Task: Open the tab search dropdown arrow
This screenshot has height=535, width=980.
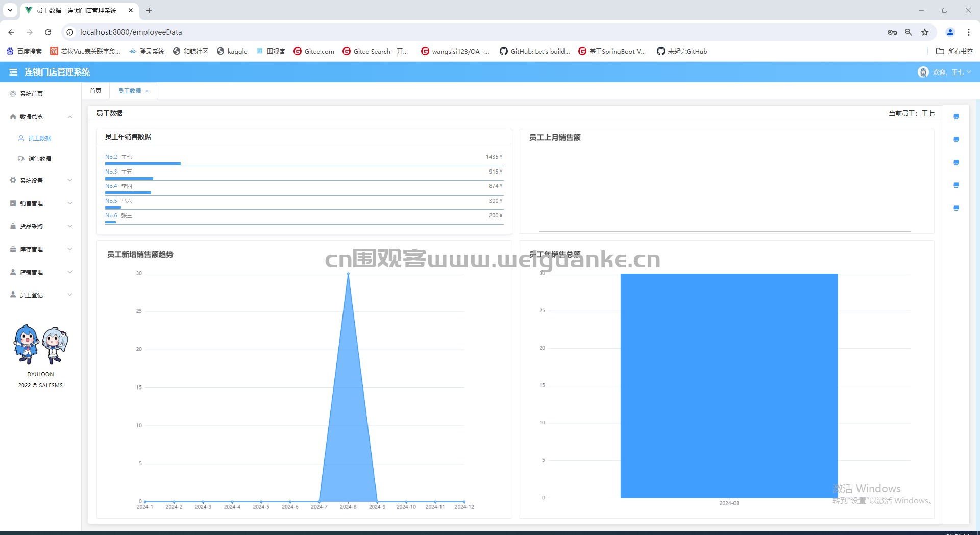Action: 10,10
